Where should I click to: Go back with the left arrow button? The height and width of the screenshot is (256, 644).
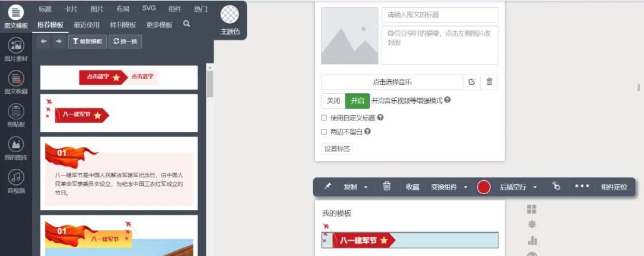pos(44,42)
